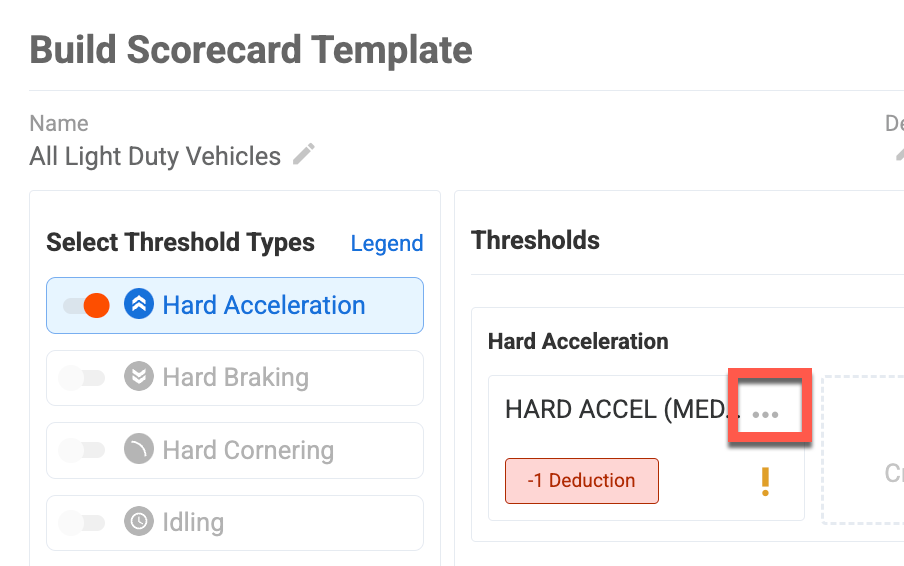Enable the Hard Braking toggle
Viewport: 904px width, 566px height.
pyautogui.click(x=82, y=378)
